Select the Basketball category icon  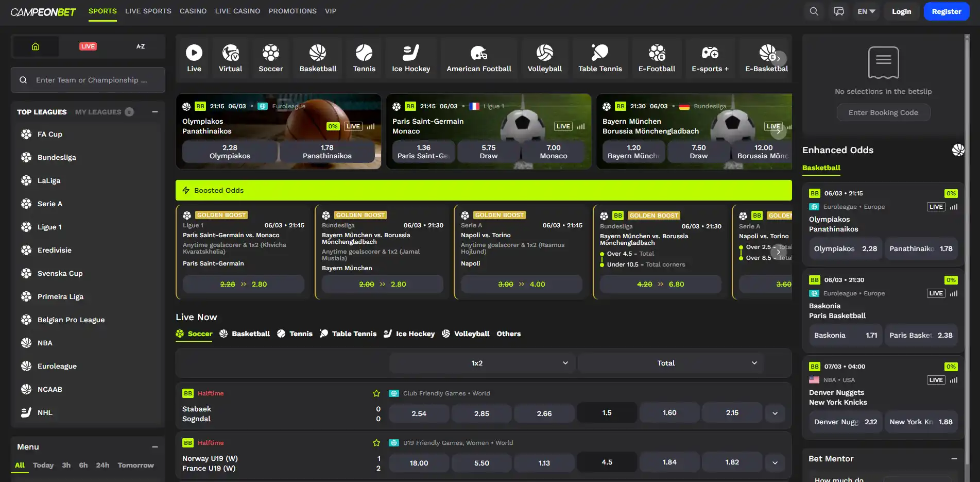pos(318,58)
